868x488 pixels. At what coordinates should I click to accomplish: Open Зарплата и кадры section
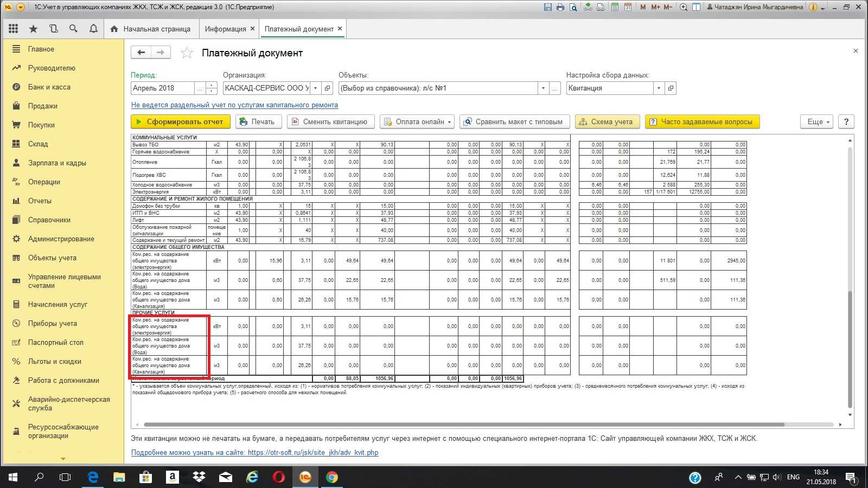click(57, 163)
